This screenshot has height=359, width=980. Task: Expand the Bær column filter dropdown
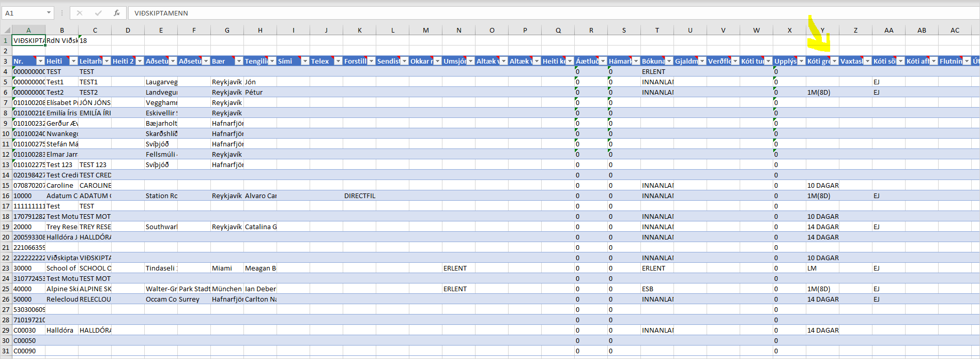[x=239, y=61]
